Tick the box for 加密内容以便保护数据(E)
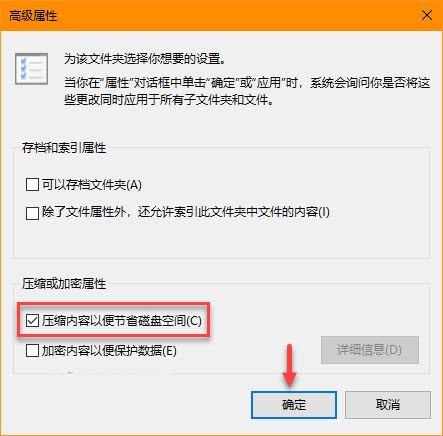 [32, 351]
